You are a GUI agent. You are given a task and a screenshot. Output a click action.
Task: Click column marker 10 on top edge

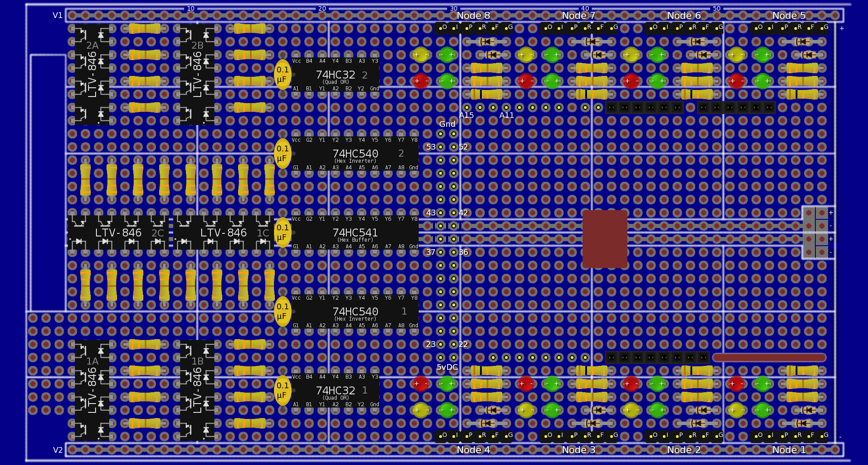pos(191,8)
